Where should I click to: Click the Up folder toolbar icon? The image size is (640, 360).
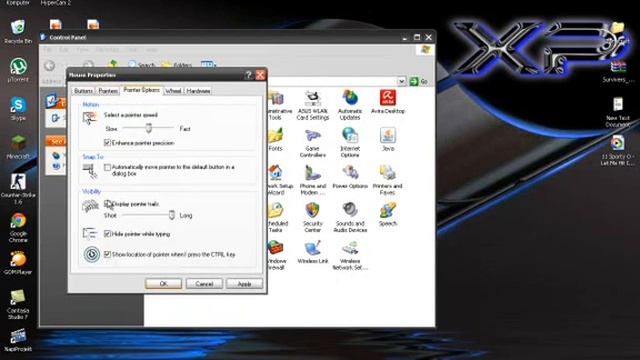click(x=113, y=64)
